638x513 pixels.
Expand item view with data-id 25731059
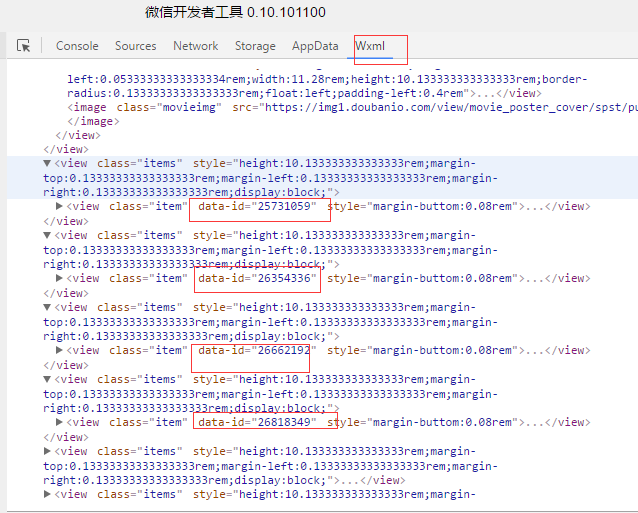[59, 206]
